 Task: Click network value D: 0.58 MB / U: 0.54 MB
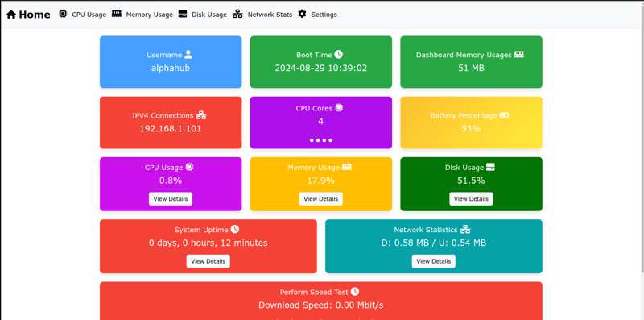pos(434,243)
